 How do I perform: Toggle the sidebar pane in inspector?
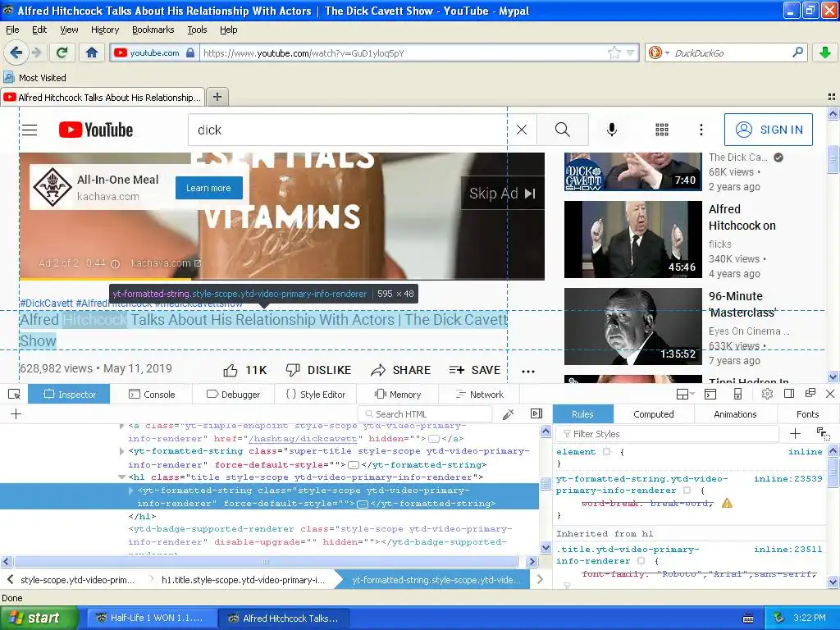pyautogui.click(x=536, y=413)
